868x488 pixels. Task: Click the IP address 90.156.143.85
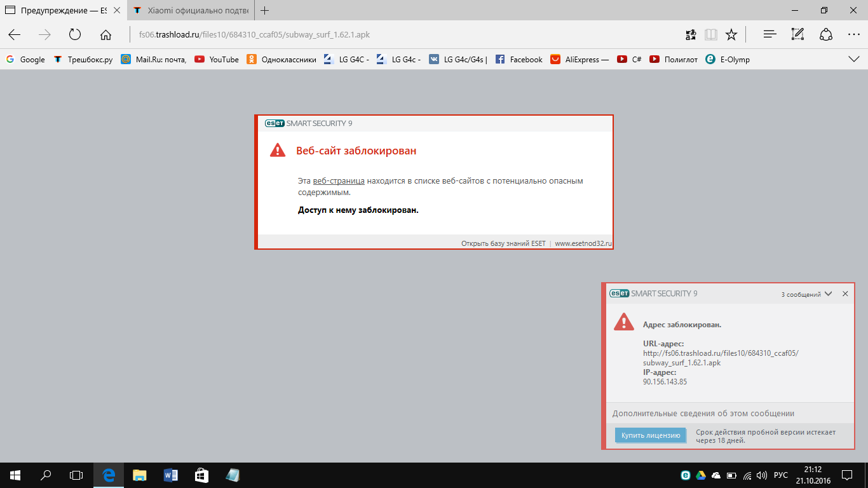(665, 382)
